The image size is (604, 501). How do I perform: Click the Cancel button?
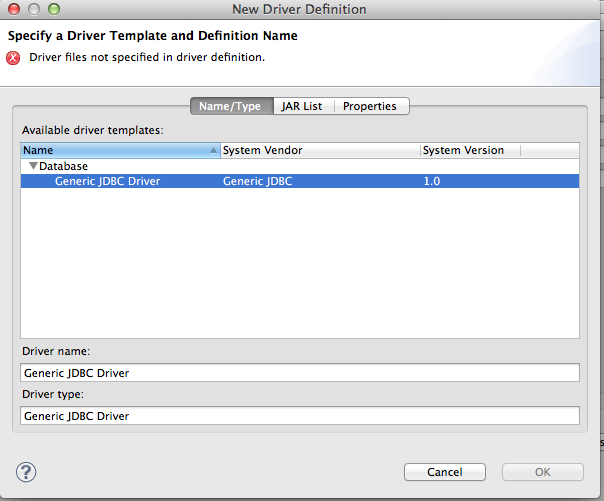pyautogui.click(x=445, y=472)
